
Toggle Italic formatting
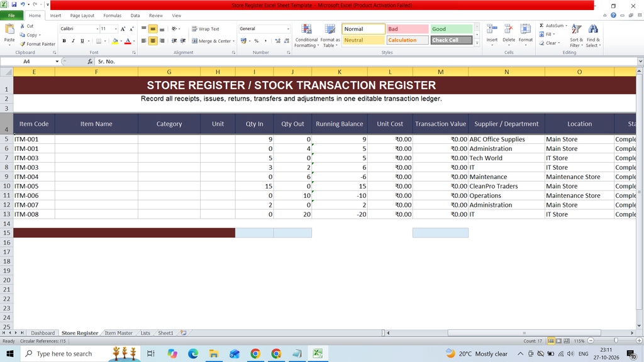(73, 41)
